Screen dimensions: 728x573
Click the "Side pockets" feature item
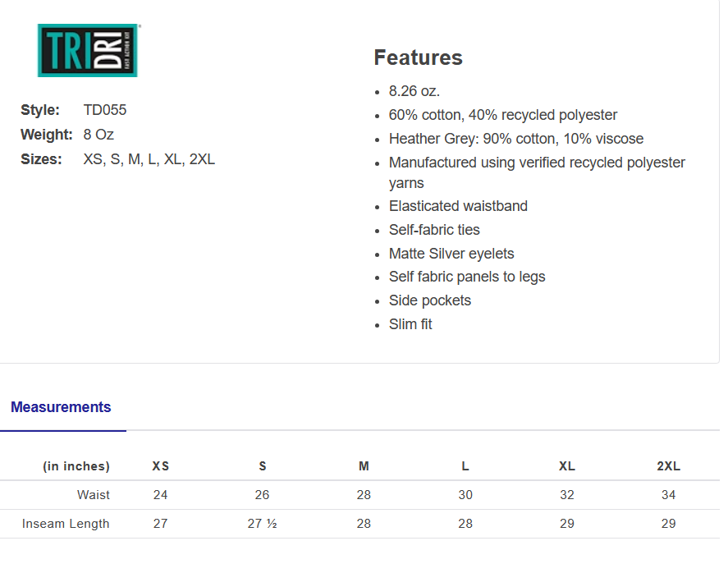(x=430, y=300)
